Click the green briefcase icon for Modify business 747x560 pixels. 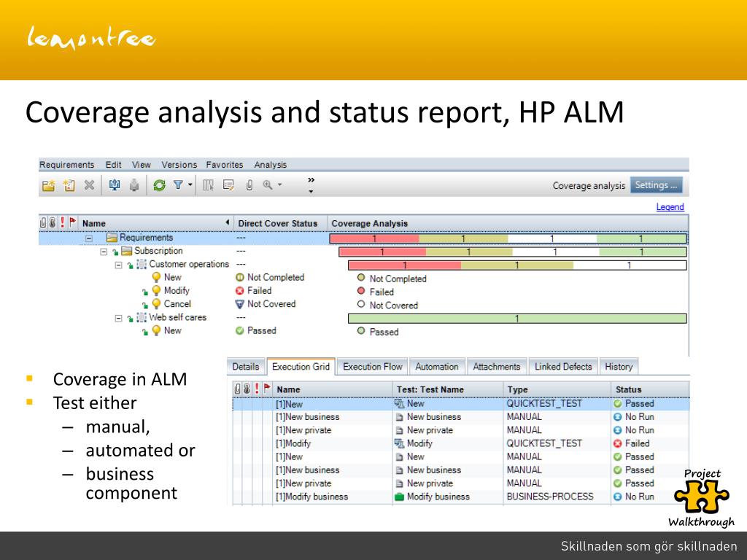click(x=400, y=497)
